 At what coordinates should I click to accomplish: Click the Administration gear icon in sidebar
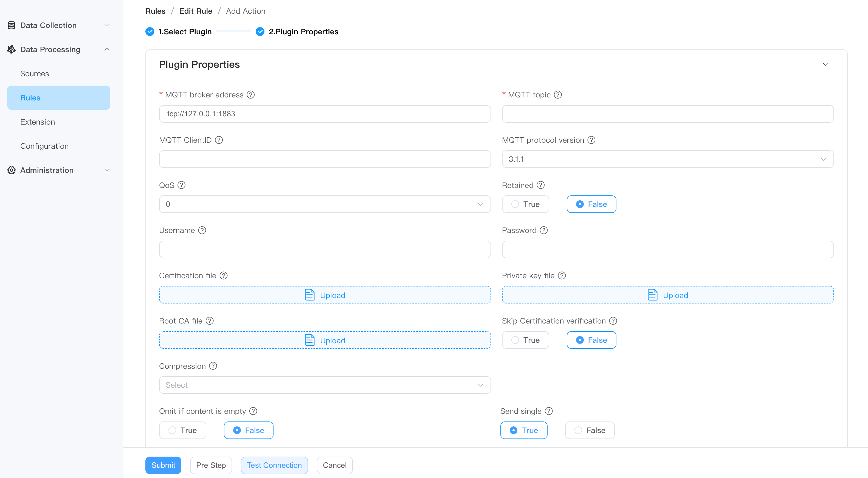(x=12, y=170)
